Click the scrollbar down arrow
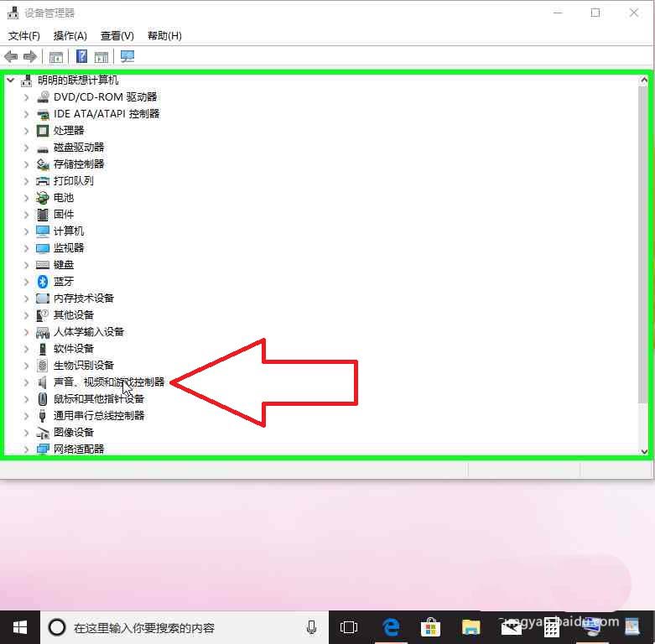Image resolution: width=655 pixels, height=644 pixels. (644, 451)
